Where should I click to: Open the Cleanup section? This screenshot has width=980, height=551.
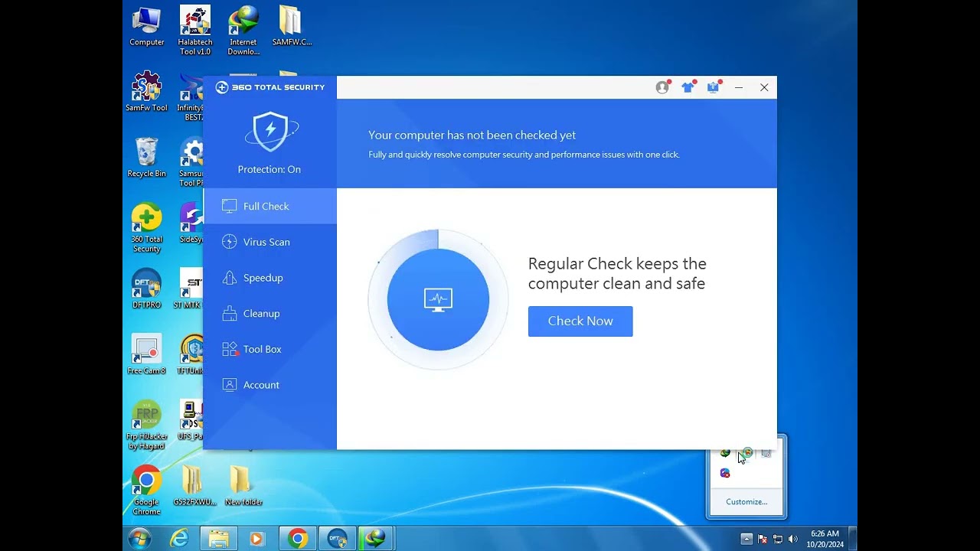coord(269,313)
